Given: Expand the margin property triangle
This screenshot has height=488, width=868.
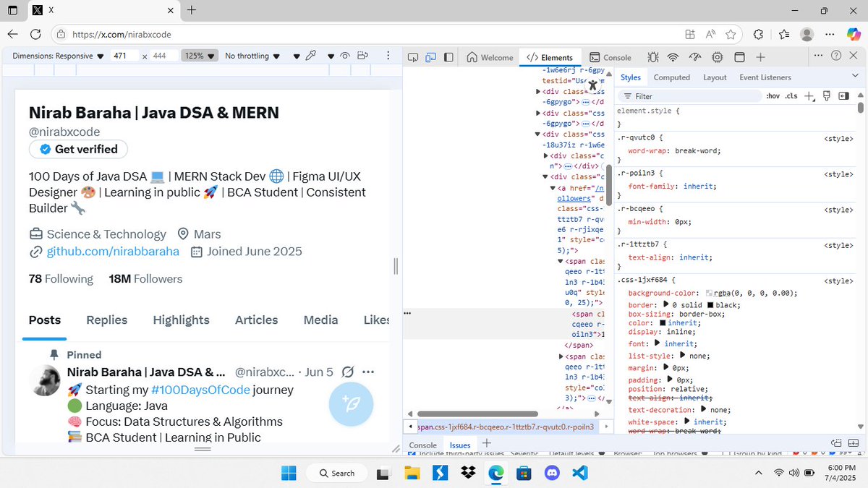Looking at the screenshot, I should (665, 367).
